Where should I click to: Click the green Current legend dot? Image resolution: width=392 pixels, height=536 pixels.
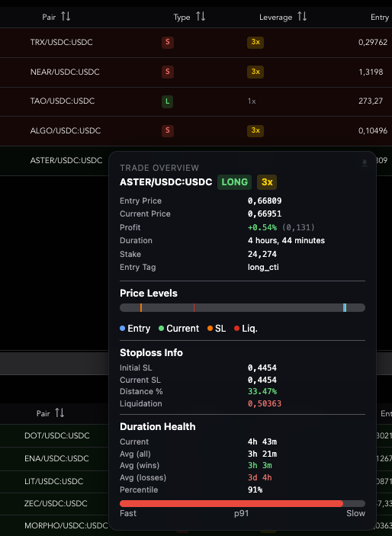click(162, 328)
